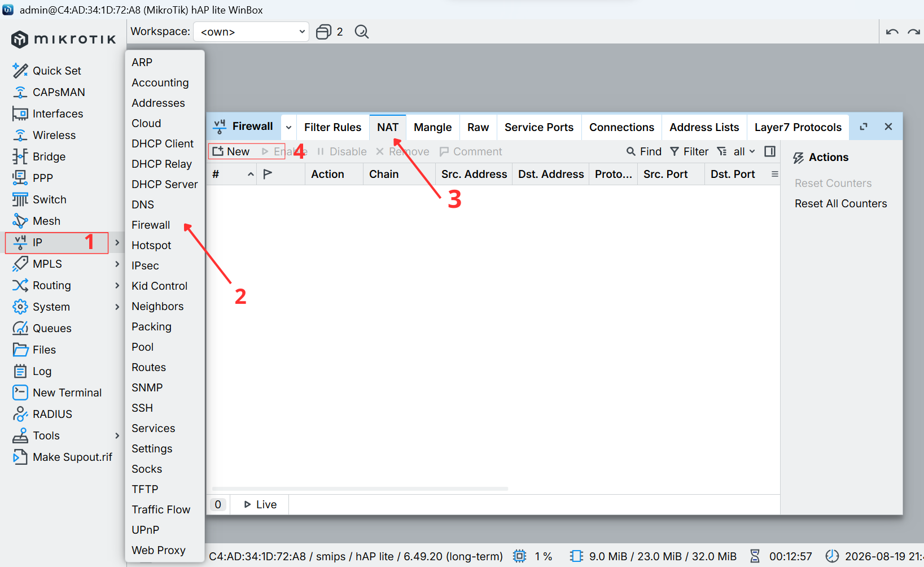Toggle Live updating mode

[x=260, y=504]
